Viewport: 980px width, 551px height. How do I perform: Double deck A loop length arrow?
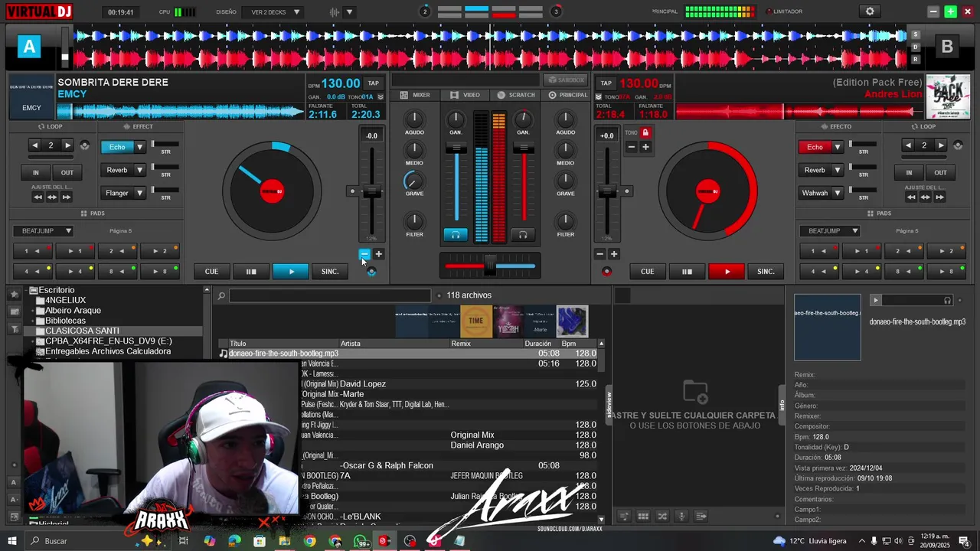pyautogui.click(x=67, y=145)
